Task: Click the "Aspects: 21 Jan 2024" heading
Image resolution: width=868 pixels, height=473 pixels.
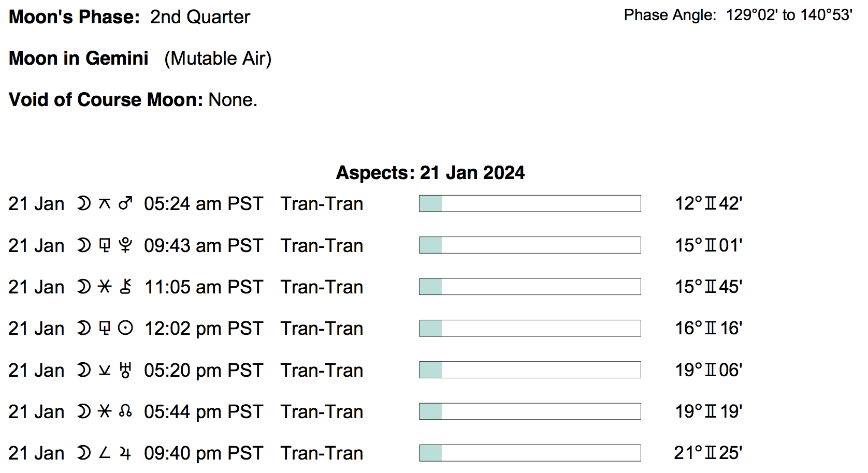Action: click(x=430, y=172)
